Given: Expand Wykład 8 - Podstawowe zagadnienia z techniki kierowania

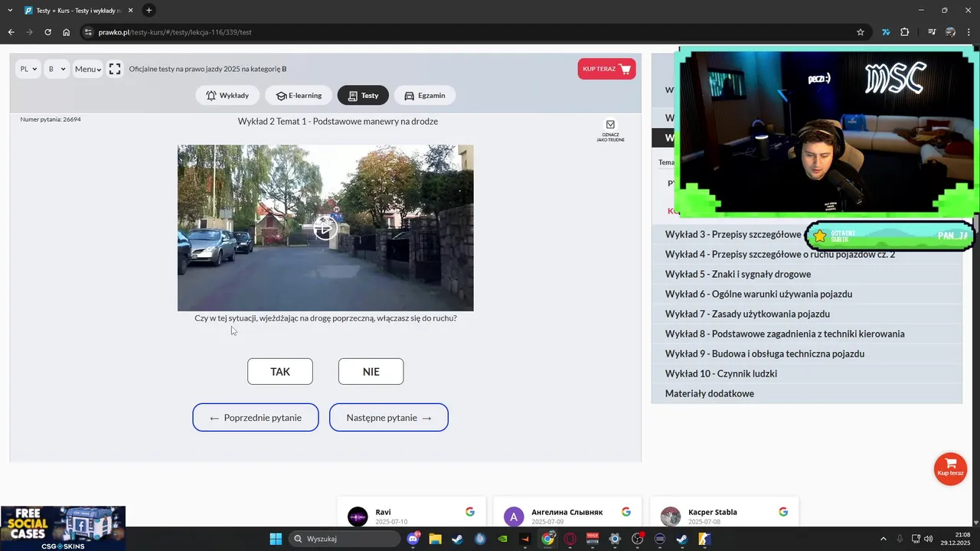Looking at the screenshot, I should click(x=807, y=334).
